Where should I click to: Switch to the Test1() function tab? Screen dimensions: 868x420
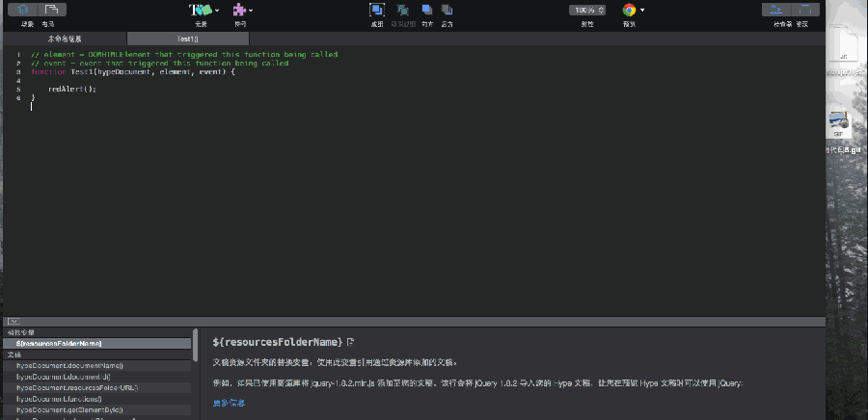click(187, 39)
